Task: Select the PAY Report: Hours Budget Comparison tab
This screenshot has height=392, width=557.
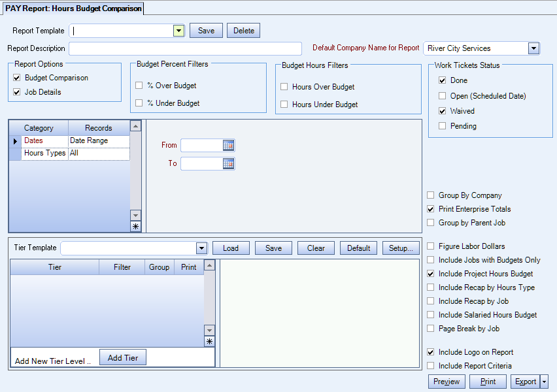Action: click(x=73, y=8)
